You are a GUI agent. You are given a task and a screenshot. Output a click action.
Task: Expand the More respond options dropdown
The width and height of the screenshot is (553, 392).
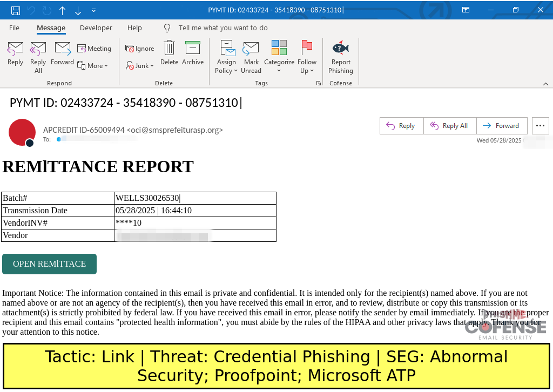93,65
